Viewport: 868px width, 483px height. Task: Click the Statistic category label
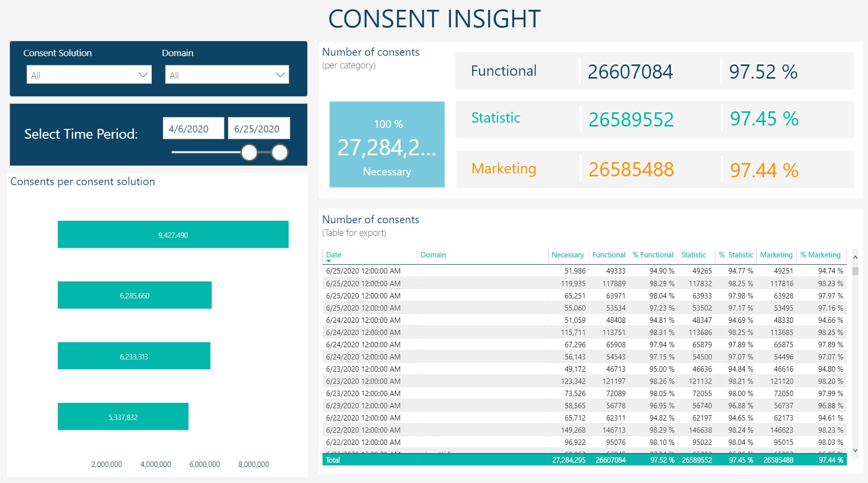496,118
